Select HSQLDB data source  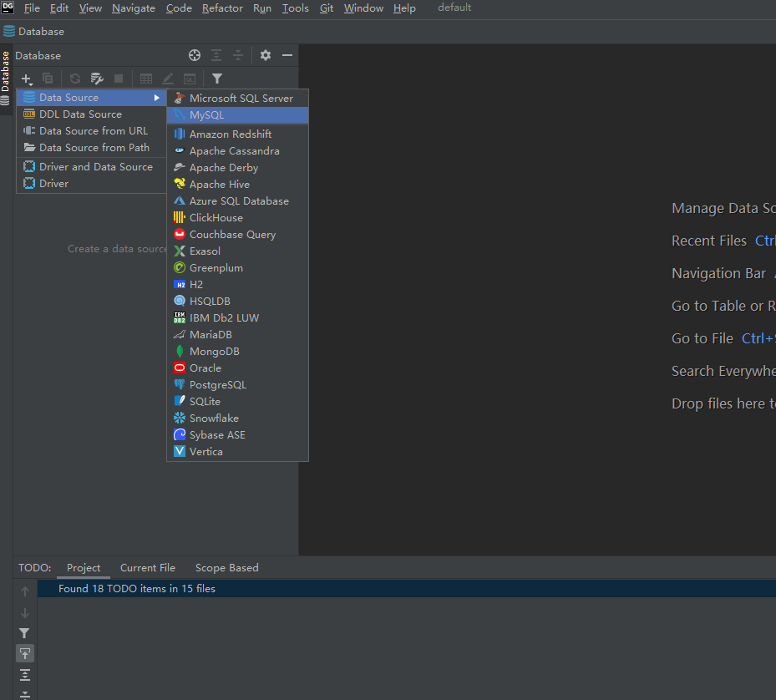237,302
